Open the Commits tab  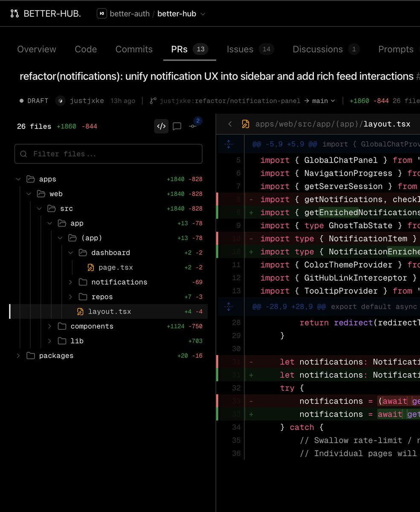point(134,49)
